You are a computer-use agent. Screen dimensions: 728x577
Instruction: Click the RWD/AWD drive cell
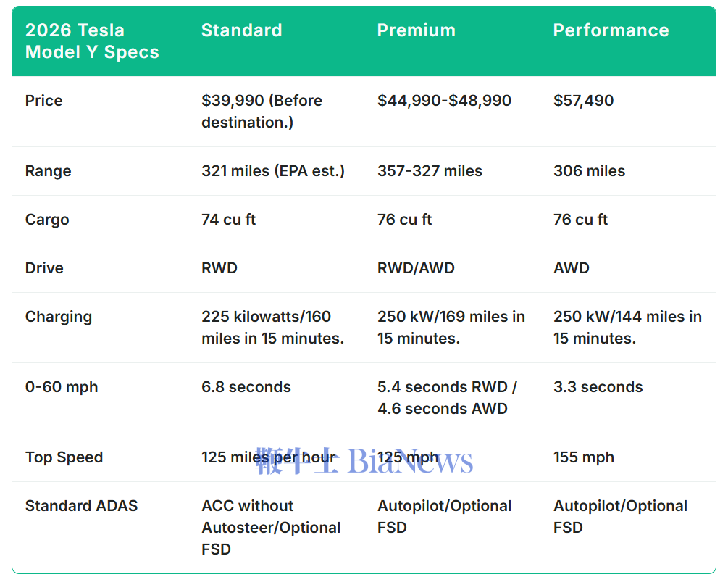click(x=416, y=268)
